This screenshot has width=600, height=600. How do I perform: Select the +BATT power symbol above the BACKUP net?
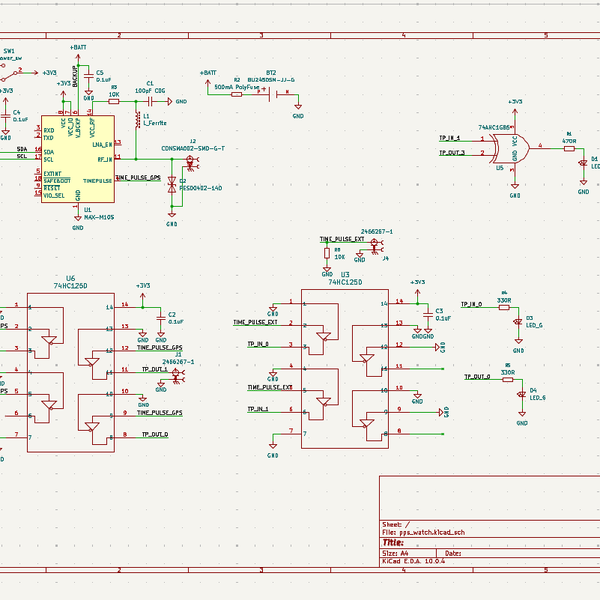(78, 53)
